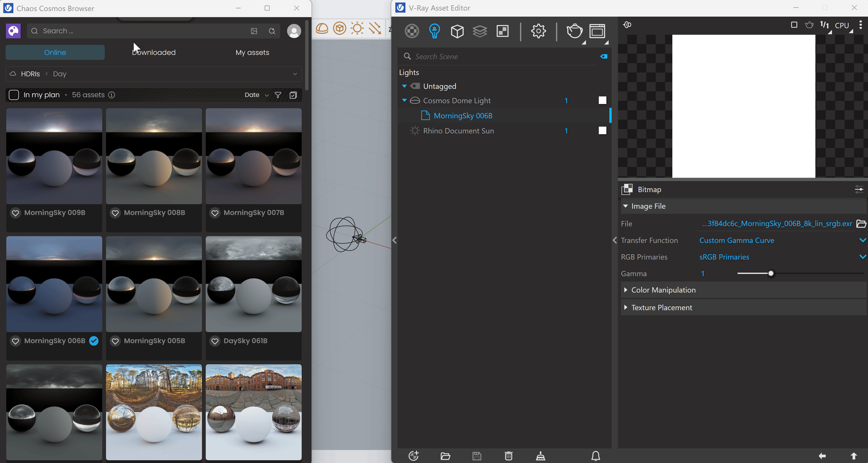Switch to the Downloaded tab
Image resolution: width=868 pixels, height=463 pixels.
(x=154, y=52)
